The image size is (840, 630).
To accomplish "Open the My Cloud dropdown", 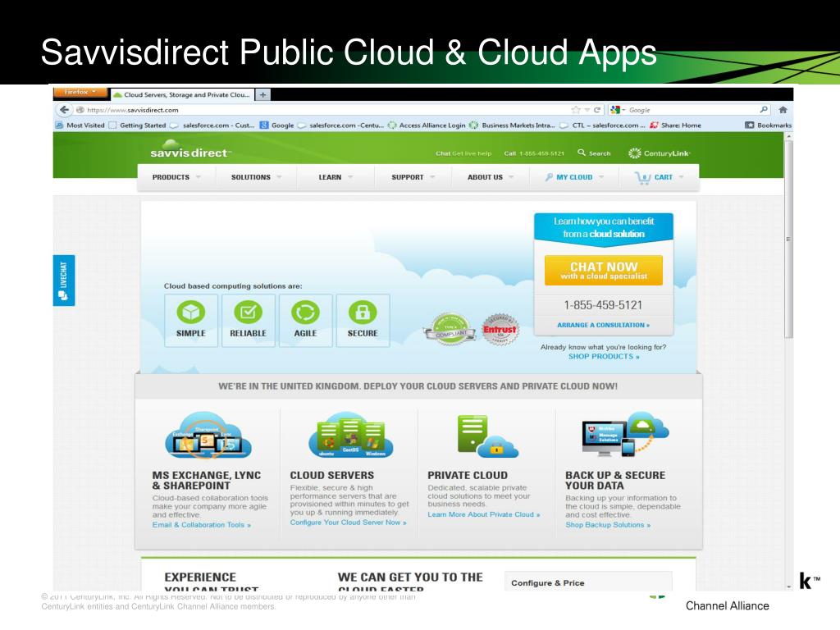I will (573, 177).
